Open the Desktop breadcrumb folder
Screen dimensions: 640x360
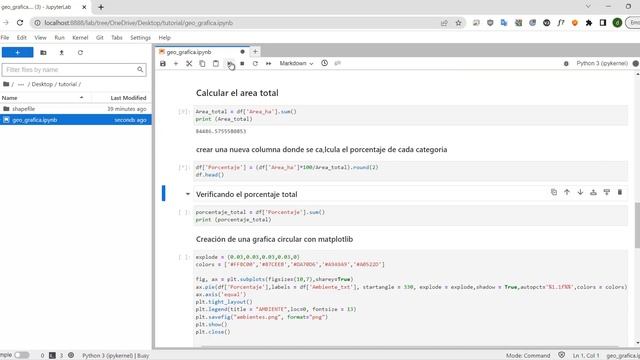(42, 84)
